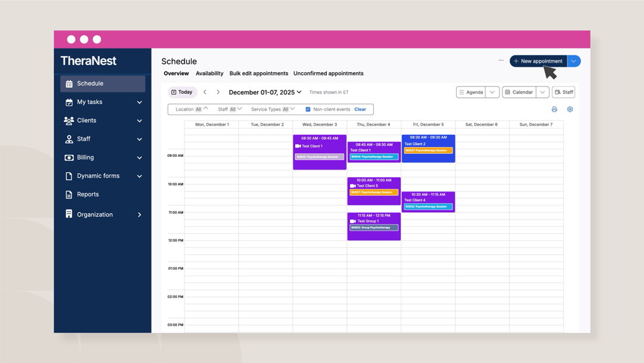Open calendar settings gear icon
Image resolution: width=644 pixels, height=363 pixels.
(570, 110)
